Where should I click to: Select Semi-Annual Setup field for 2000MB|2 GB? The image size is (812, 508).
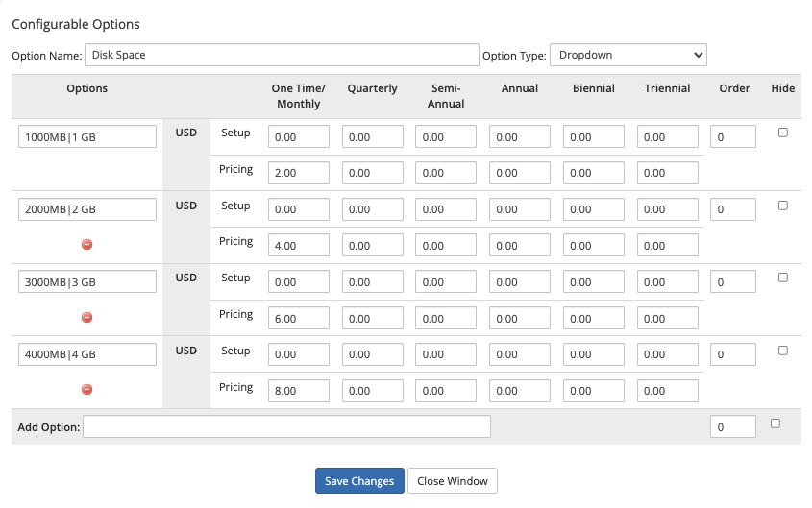coord(445,209)
